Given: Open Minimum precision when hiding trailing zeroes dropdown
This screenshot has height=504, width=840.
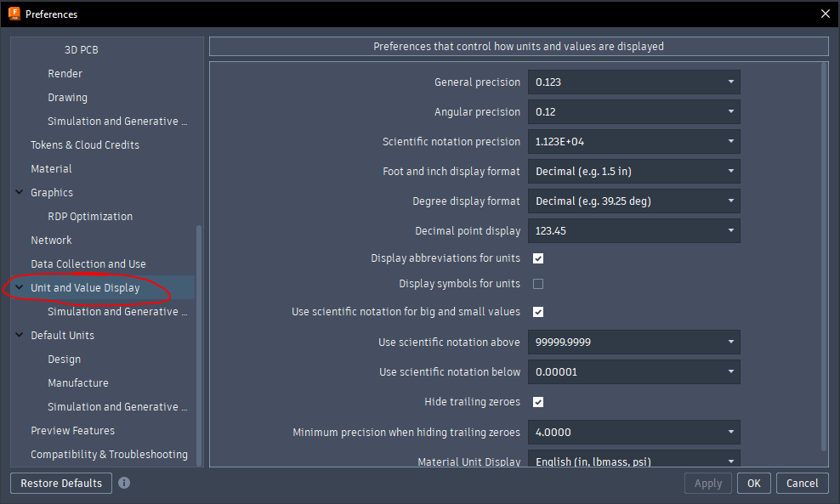Looking at the screenshot, I should click(633, 433).
